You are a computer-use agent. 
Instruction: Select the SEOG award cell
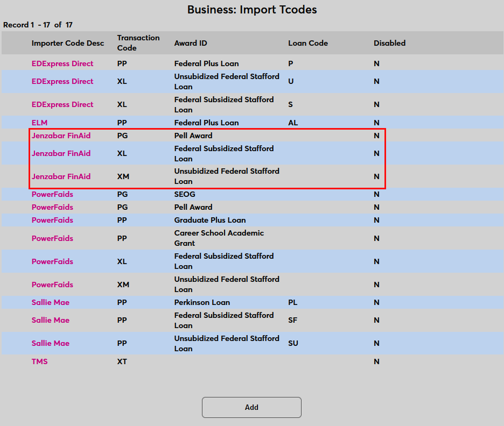(185, 194)
